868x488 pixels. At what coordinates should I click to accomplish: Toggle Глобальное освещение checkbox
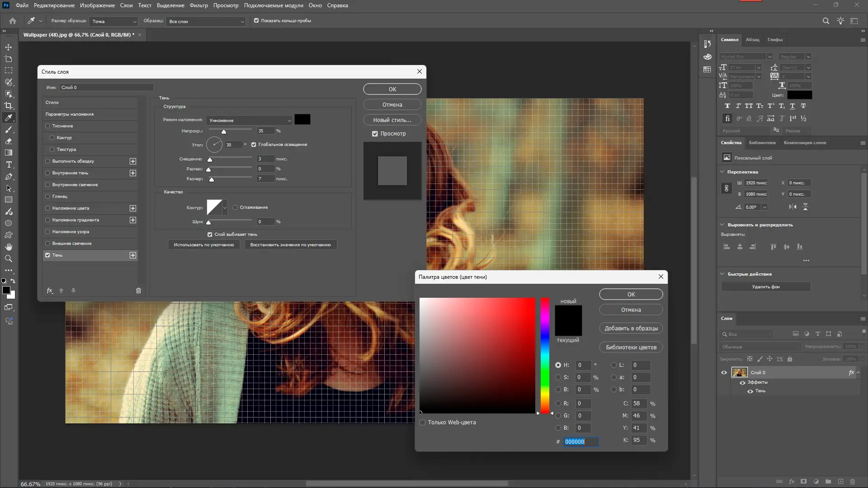(254, 145)
